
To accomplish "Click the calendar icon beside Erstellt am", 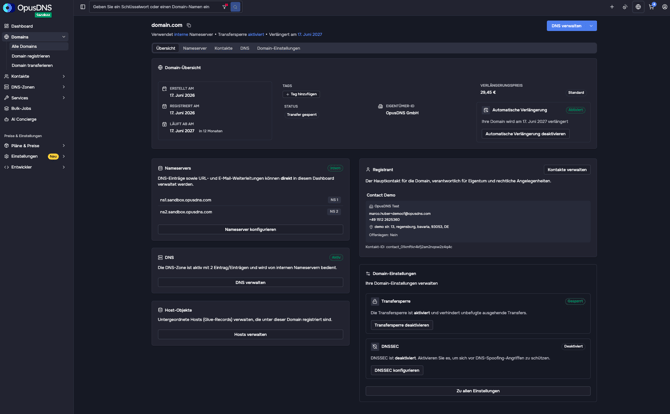I will 164,89.
